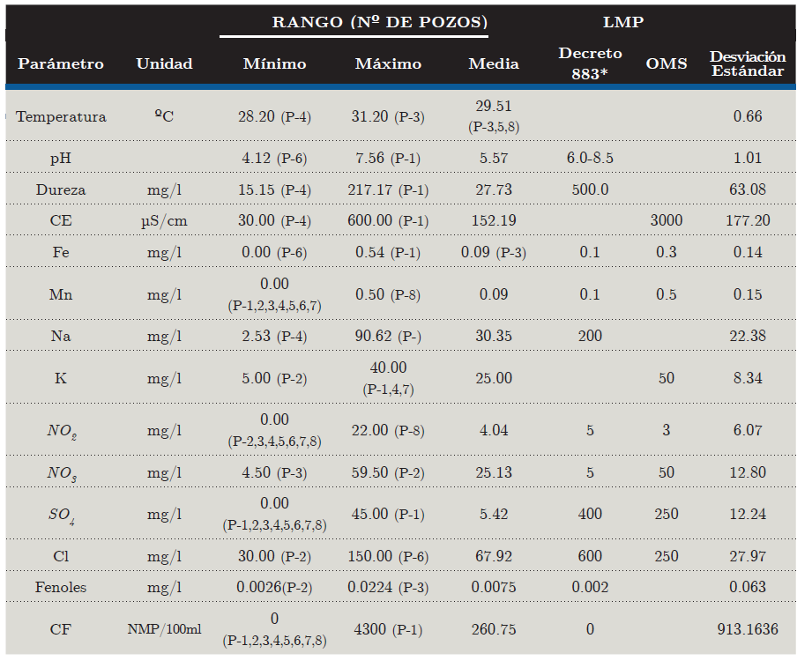
Task: Click the pH maximum value 7.56 (P-1)
Action: 388,158
